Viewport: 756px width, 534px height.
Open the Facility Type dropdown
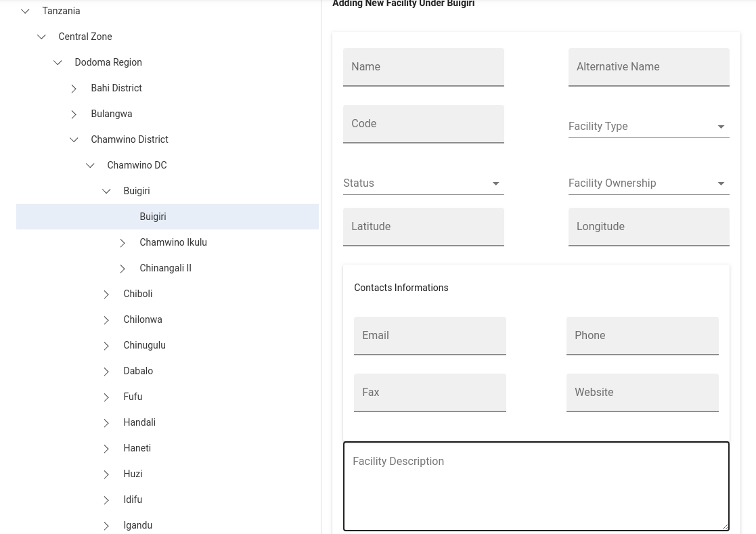pyautogui.click(x=649, y=127)
